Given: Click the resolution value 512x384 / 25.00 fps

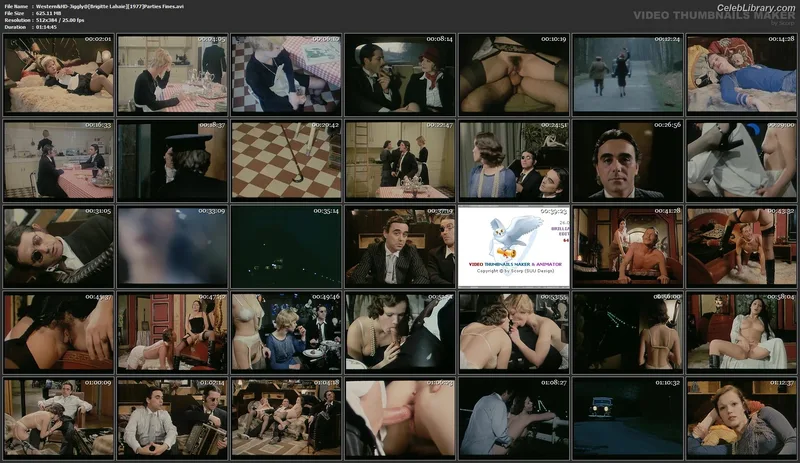Looking at the screenshot, I should (x=60, y=20).
